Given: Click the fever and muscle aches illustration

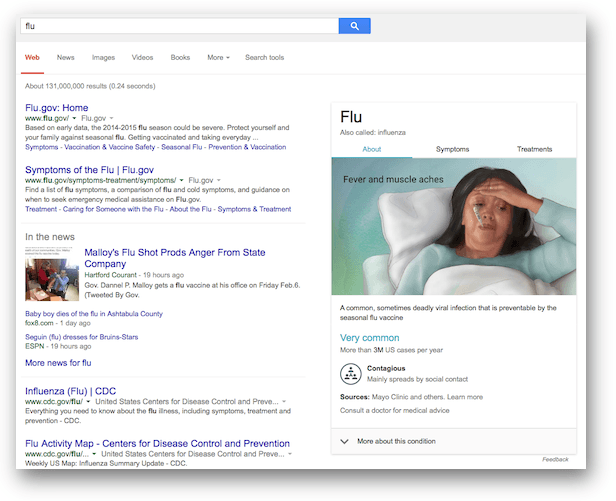Looking at the screenshot, I should pos(454,226).
